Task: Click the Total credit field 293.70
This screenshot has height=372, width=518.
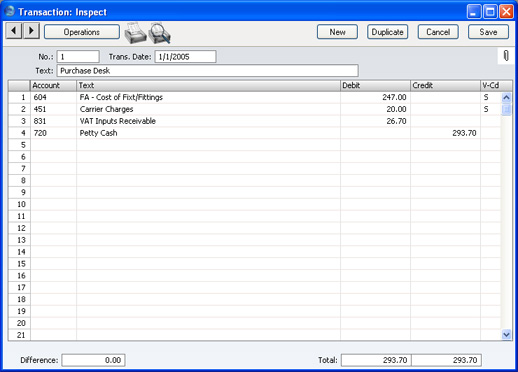Action: point(447,360)
